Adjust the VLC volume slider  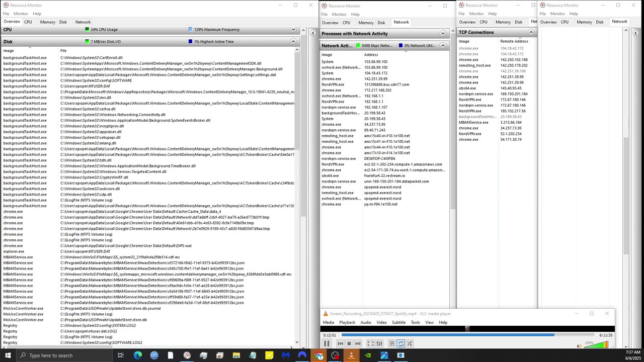(596, 345)
